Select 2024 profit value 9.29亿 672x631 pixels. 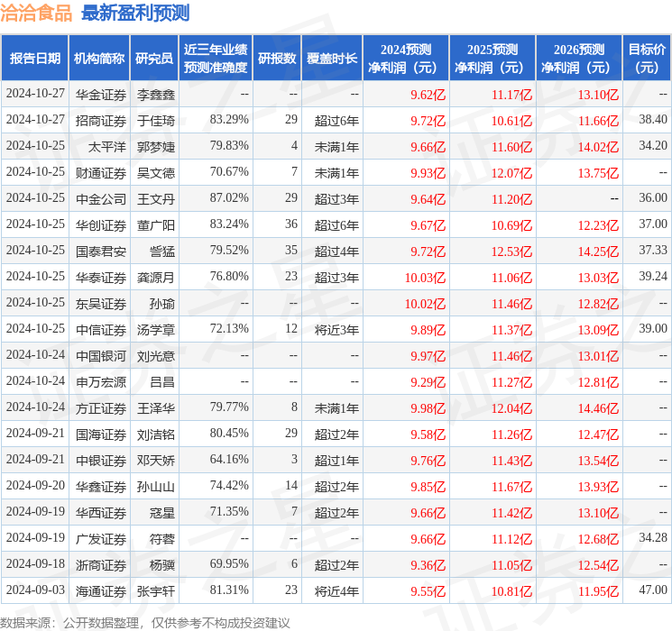(428, 382)
